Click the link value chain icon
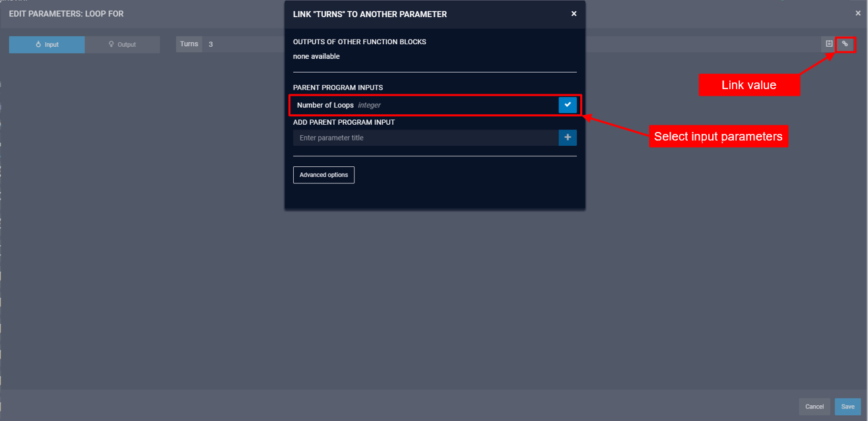This screenshot has height=421, width=868. point(845,44)
